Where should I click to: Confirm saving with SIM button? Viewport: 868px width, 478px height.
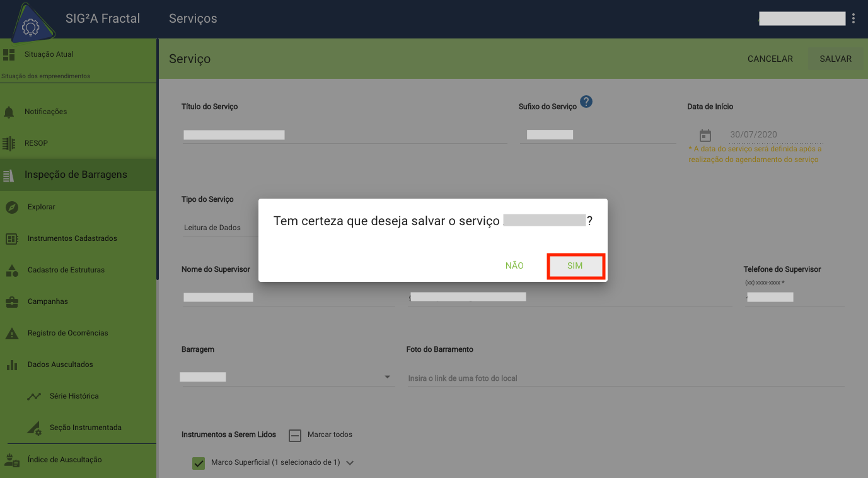(576, 266)
